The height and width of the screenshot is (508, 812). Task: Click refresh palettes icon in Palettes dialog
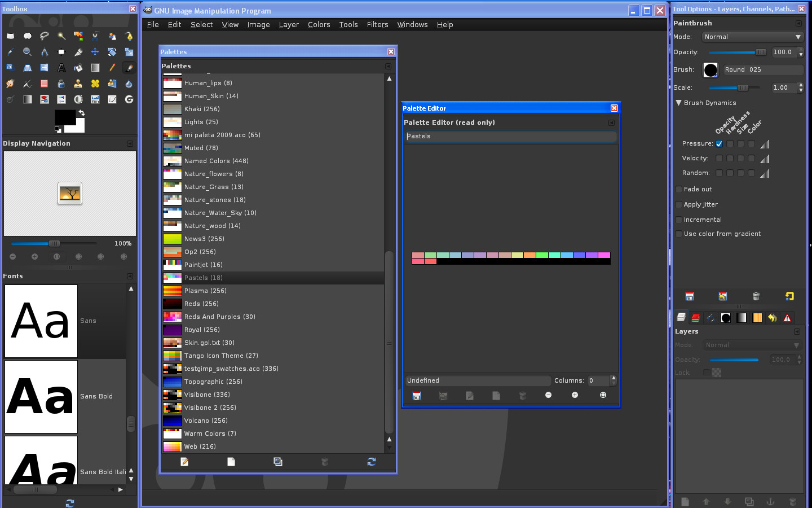click(x=371, y=462)
